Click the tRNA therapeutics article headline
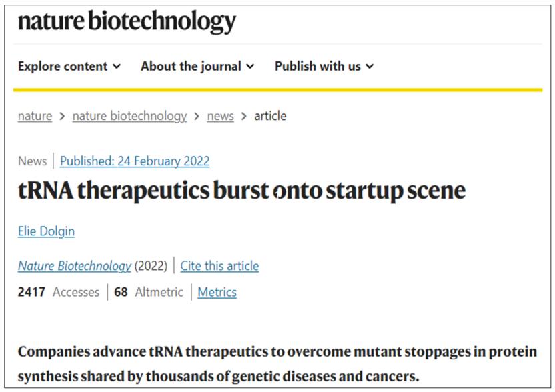Image resolution: width=555 pixels, height=392 pixels. point(241,191)
